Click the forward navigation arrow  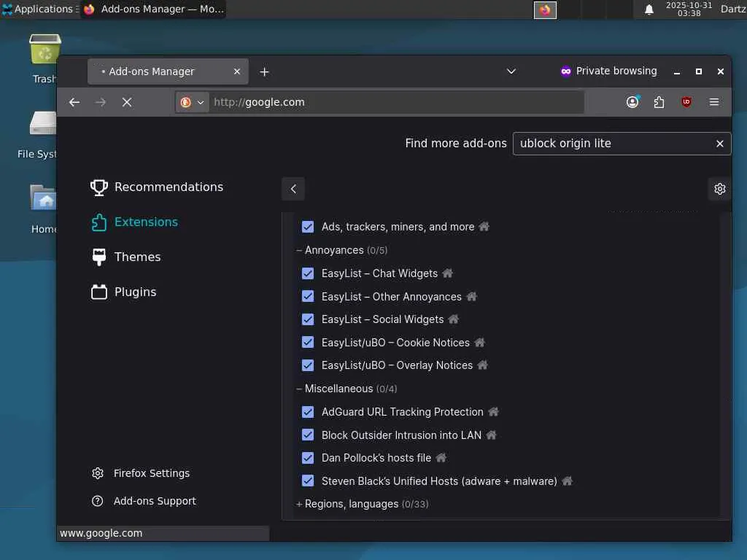[x=101, y=102]
